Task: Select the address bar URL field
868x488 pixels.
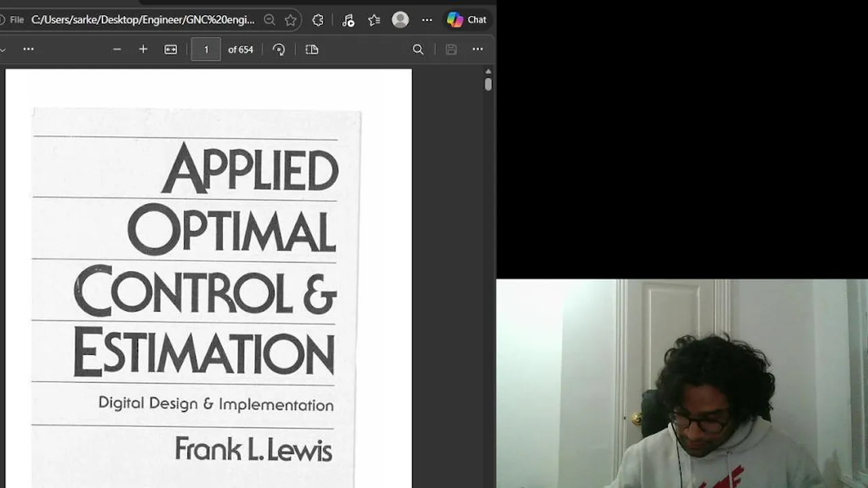Action: click(143, 20)
